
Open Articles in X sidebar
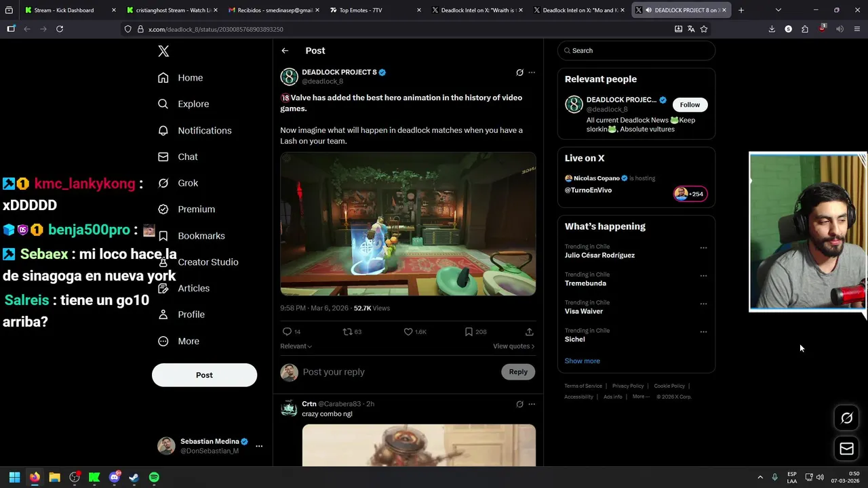coord(184,288)
